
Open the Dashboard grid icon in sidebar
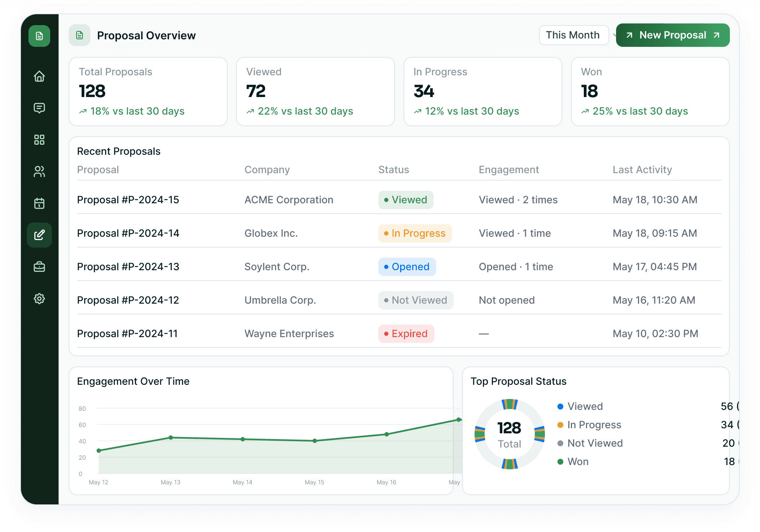coord(39,140)
